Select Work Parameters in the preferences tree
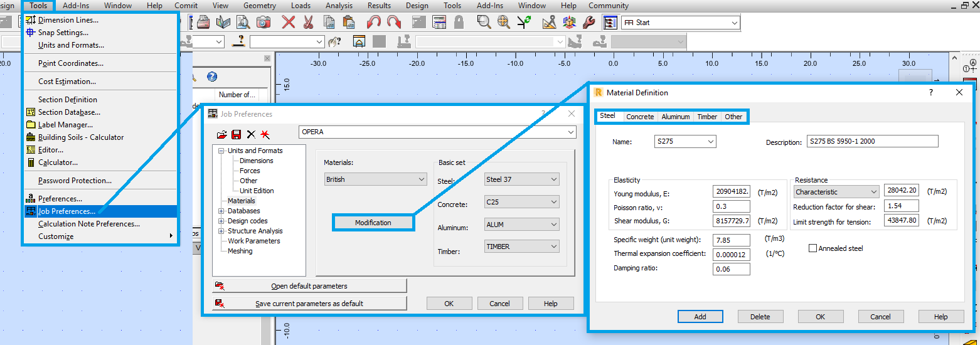 click(254, 241)
